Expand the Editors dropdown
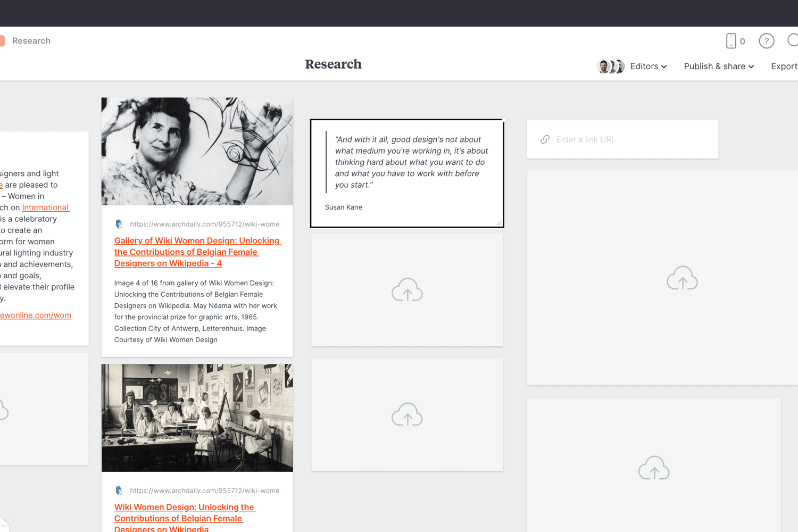 [648, 66]
